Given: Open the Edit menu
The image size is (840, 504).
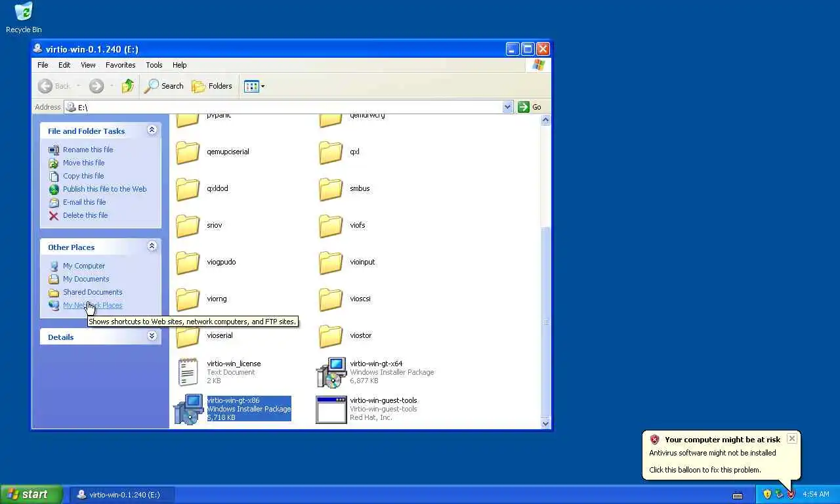Looking at the screenshot, I should pos(64,65).
